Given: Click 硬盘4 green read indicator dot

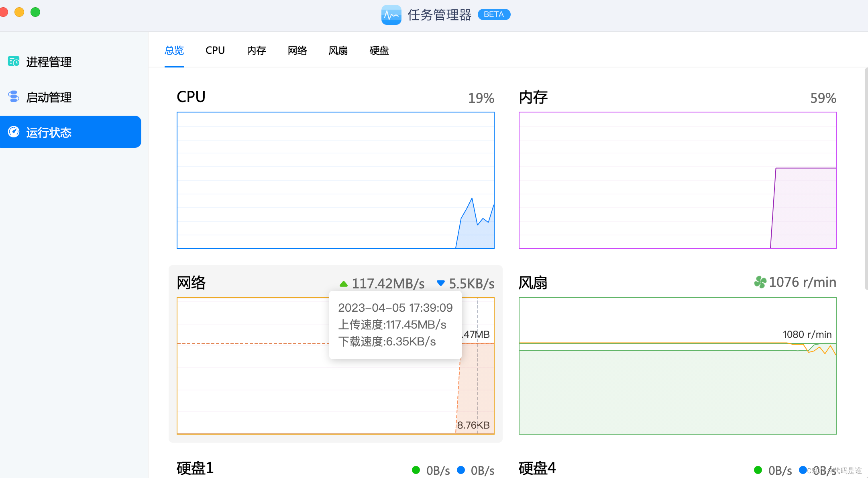Looking at the screenshot, I should click(758, 470).
